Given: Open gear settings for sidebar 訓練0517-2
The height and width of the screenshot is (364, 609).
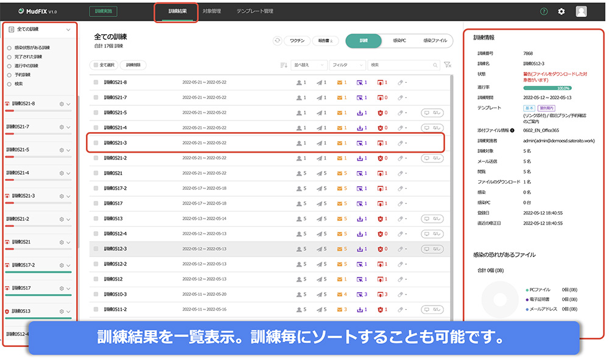Looking at the screenshot, I should [x=62, y=265].
